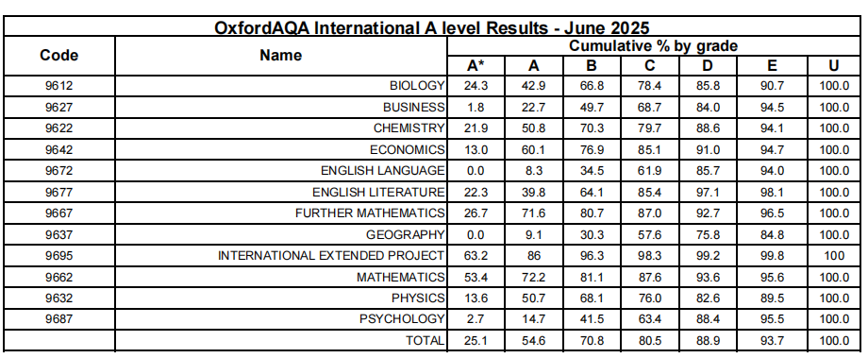868x358 pixels.
Task: Click MATHEMATICS A* value 53.4
Action: coord(476,277)
